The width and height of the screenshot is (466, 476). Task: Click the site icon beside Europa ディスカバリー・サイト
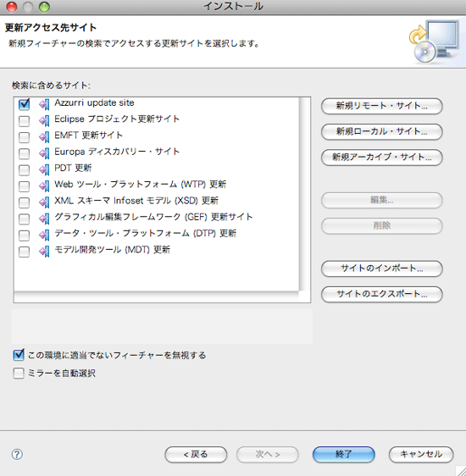44,153
